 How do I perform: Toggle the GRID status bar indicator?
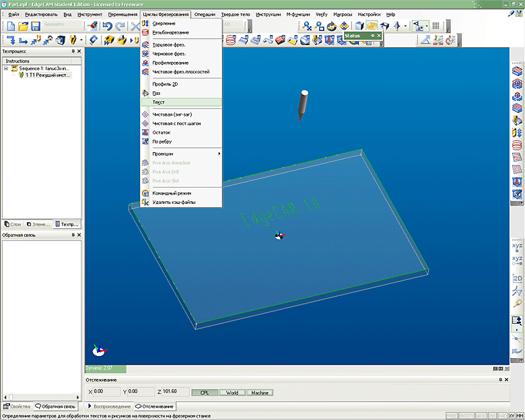481,416
